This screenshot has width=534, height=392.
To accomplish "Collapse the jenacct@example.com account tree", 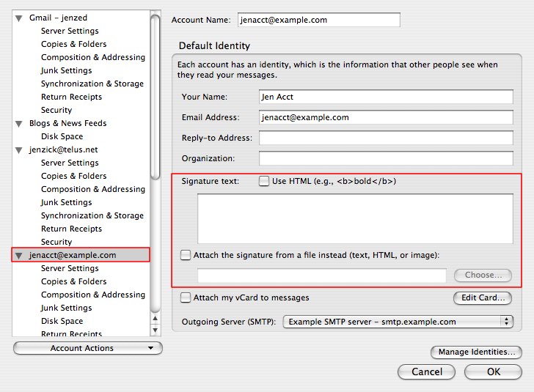I will (x=19, y=255).
